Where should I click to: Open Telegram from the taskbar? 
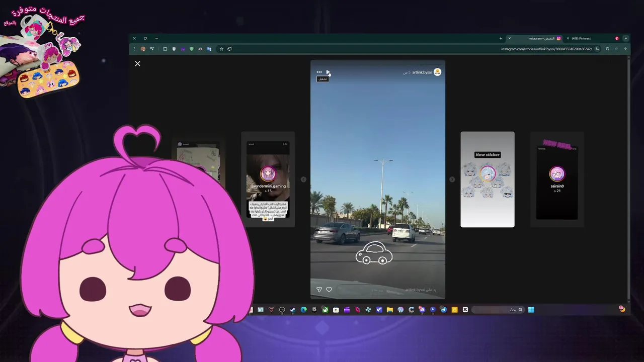pyautogui.click(x=444, y=310)
